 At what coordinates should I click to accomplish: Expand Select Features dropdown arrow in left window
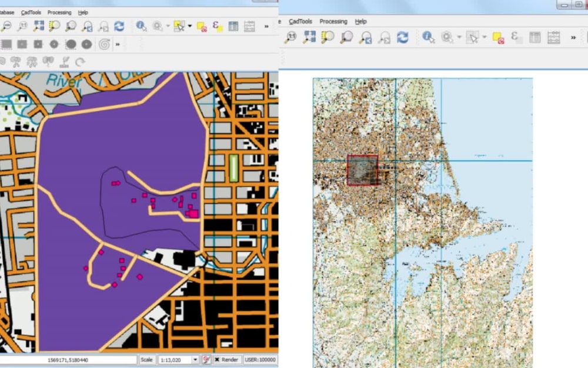coord(189,26)
